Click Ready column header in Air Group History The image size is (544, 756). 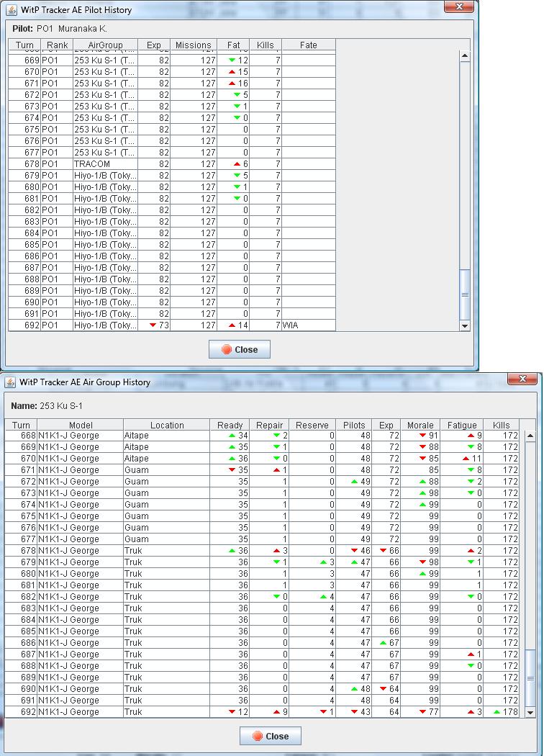(230, 425)
